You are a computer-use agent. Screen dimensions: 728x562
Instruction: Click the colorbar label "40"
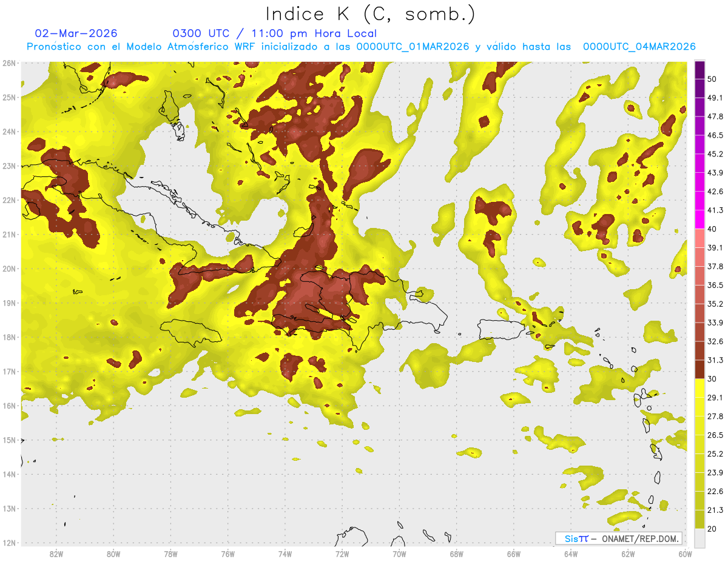pyautogui.click(x=712, y=229)
